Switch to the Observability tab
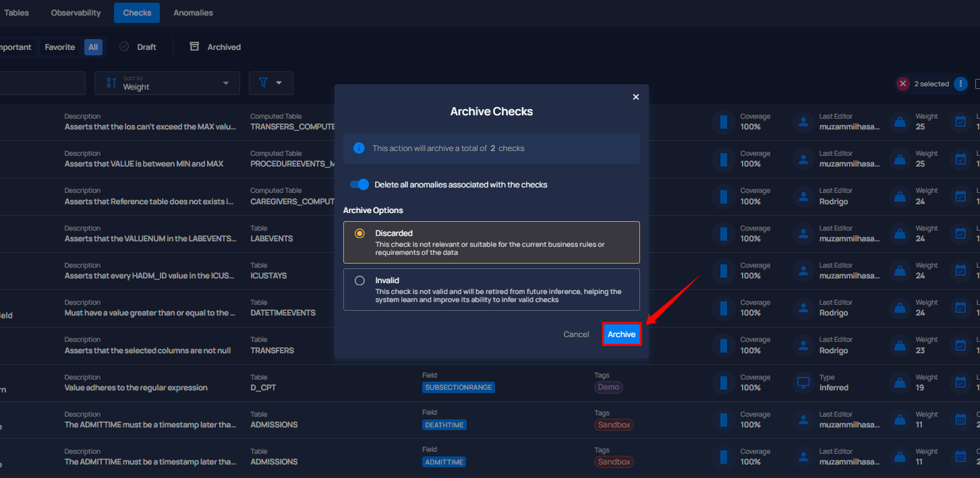The height and width of the screenshot is (478, 980). coord(76,13)
